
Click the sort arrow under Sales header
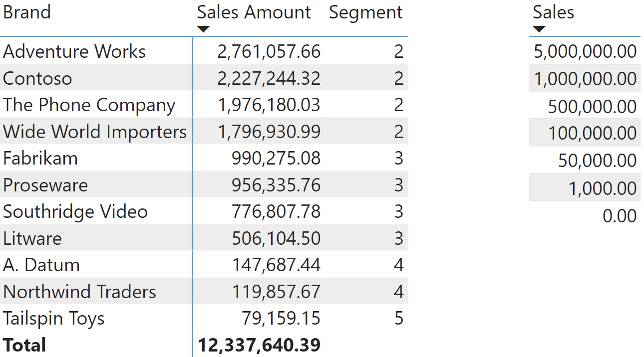pos(539,29)
